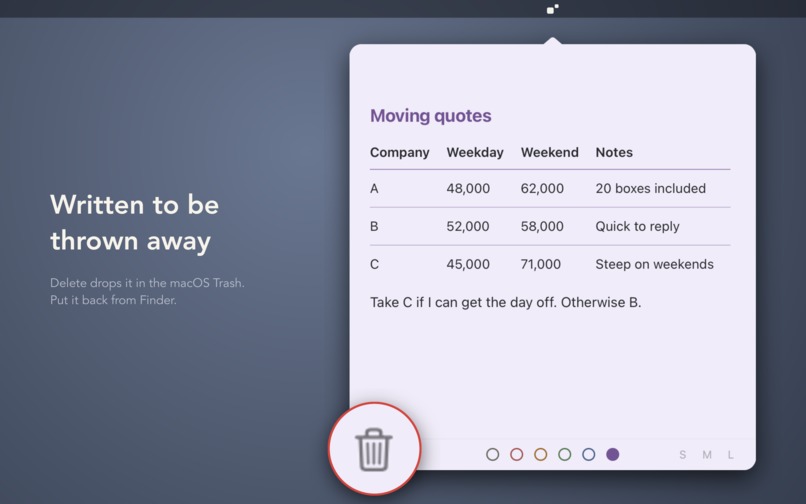Pick the blue note color circle
Screen dimensions: 806x504
tap(589, 454)
